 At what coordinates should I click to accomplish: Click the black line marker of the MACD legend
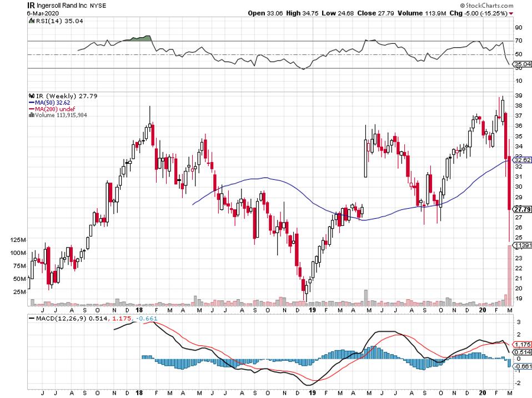[x=32, y=319]
